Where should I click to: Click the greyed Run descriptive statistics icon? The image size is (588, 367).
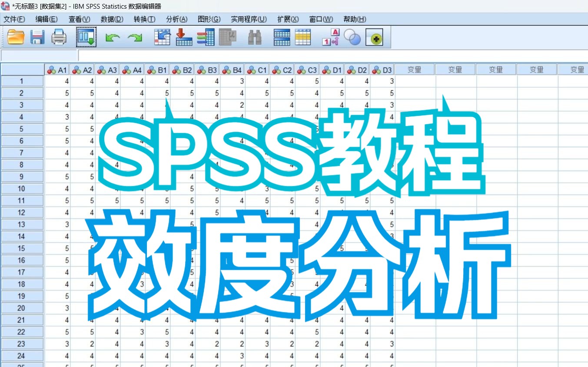click(227, 37)
